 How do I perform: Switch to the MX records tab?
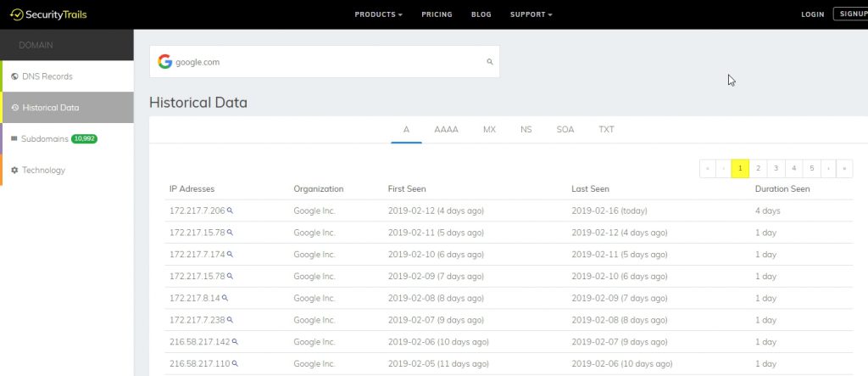489,130
